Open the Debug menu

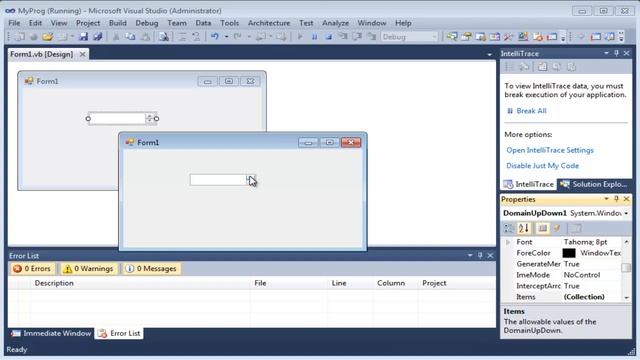tap(147, 23)
